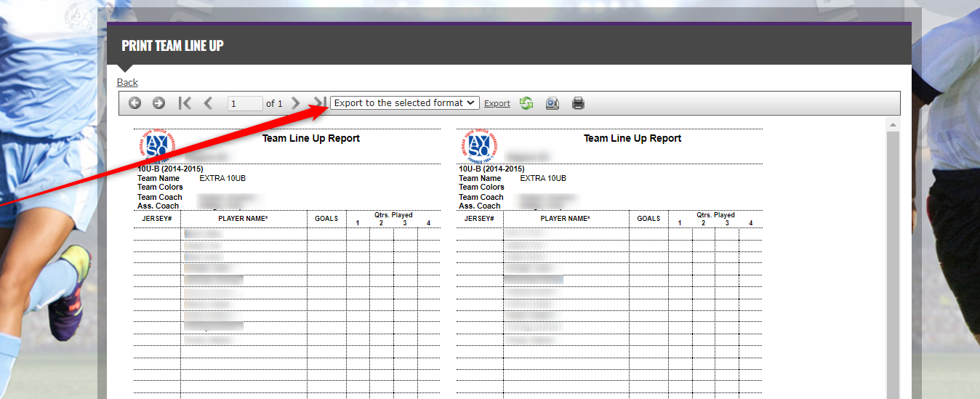Viewport: 980px width, 399px height.
Task: Go to the previous report page
Action: pyautogui.click(x=208, y=103)
